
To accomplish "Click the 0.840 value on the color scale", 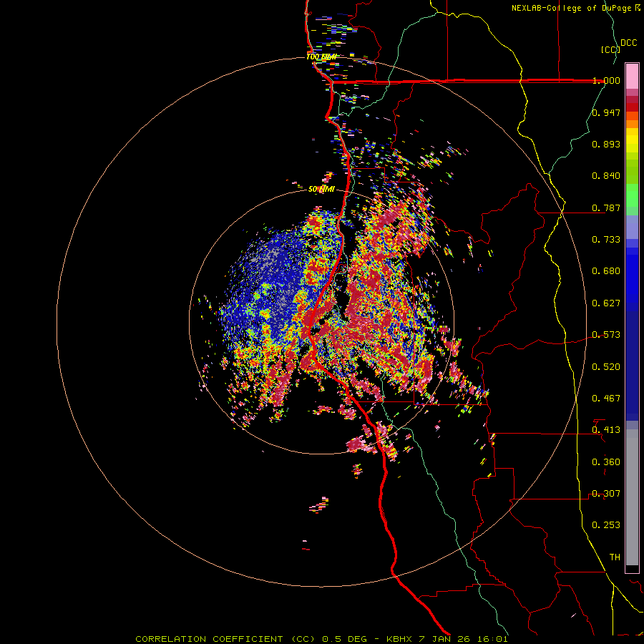I will pos(606,176).
